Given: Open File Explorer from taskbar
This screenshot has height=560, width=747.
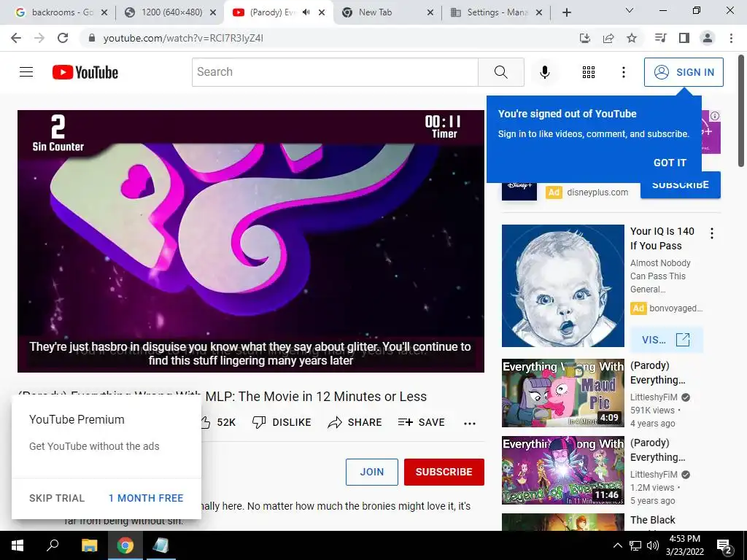Looking at the screenshot, I should pos(89,545).
